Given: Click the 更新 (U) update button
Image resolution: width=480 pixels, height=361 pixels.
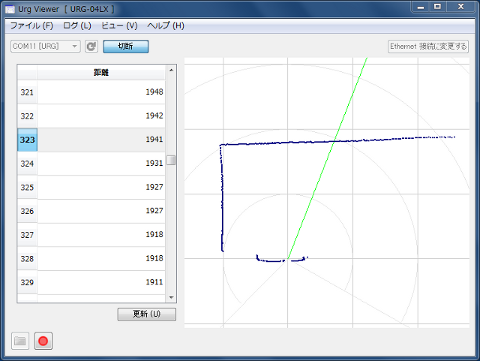Looking at the screenshot, I should [x=147, y=314].
